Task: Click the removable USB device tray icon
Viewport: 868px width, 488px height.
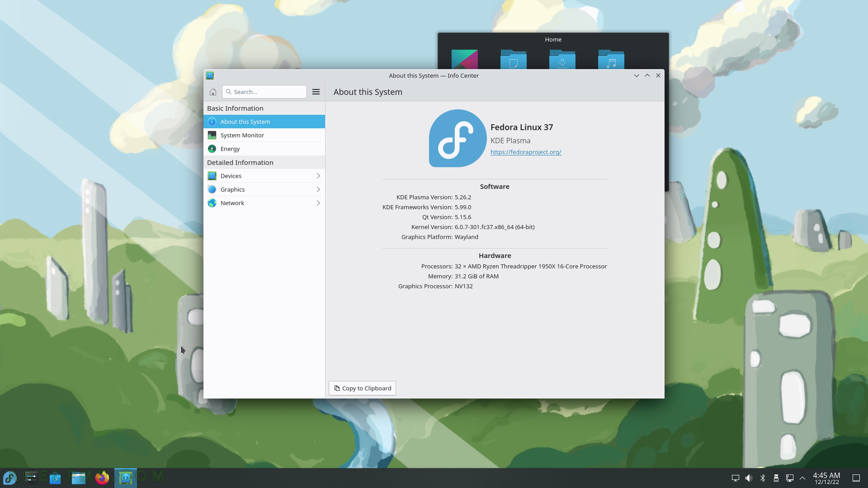Action: click(x=776, y=478)
